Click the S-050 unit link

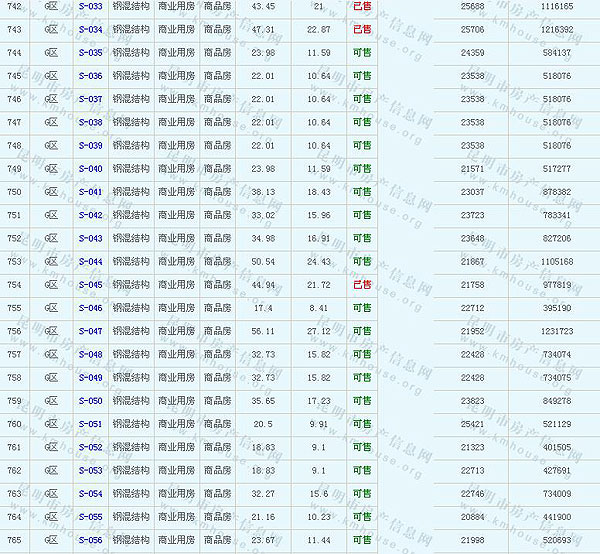[x=90, y=401]
